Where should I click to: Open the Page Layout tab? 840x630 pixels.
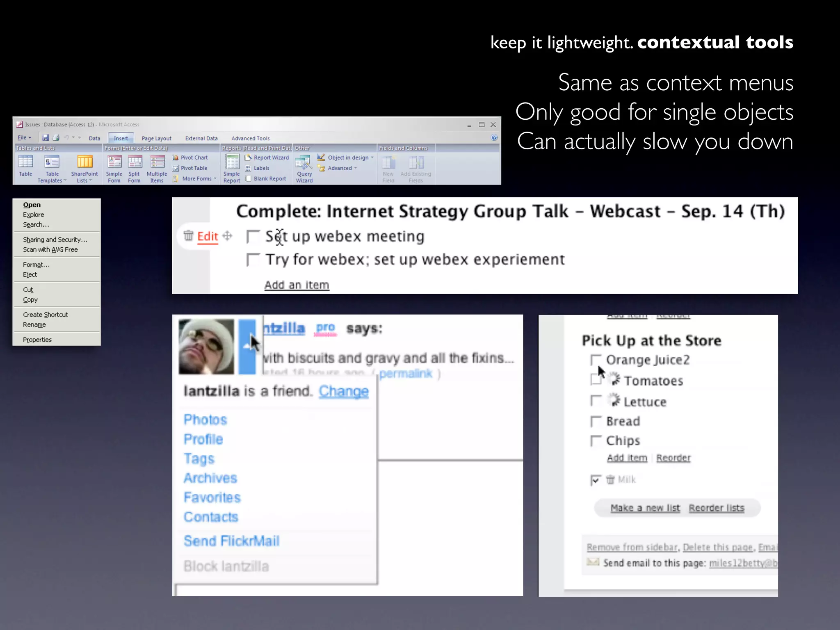(x=157, y=138)
